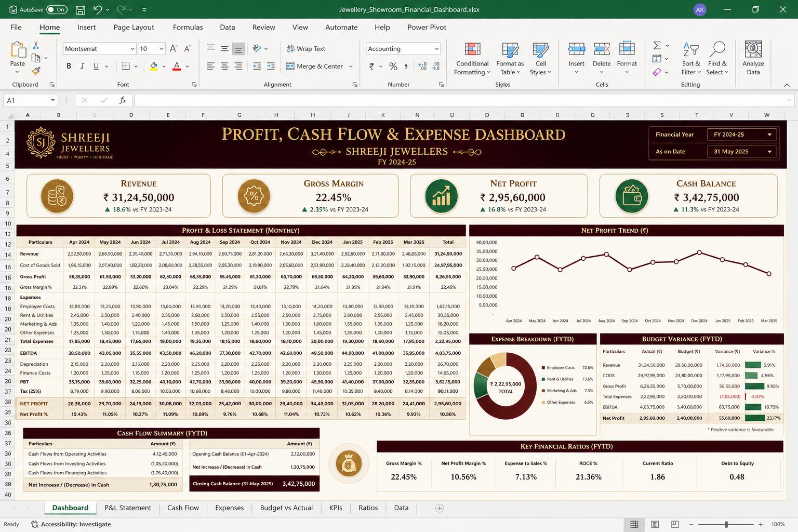The height and width of the screenshot is (532, 798).
Task: Select Normal view icon in status bar
Action: (634, 524)
